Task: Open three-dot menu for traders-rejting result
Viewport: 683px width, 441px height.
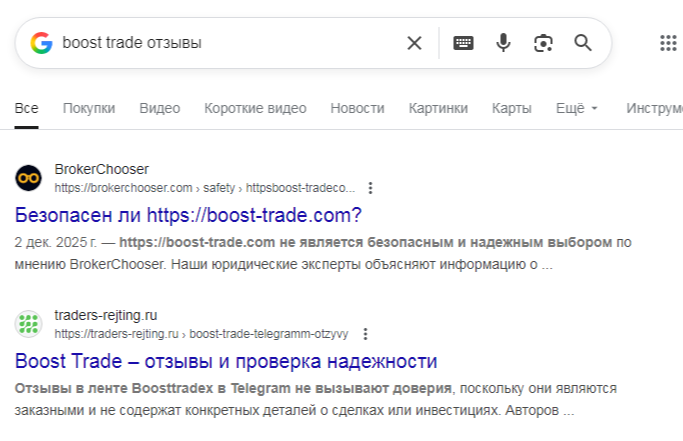Action: pos(365,334)
